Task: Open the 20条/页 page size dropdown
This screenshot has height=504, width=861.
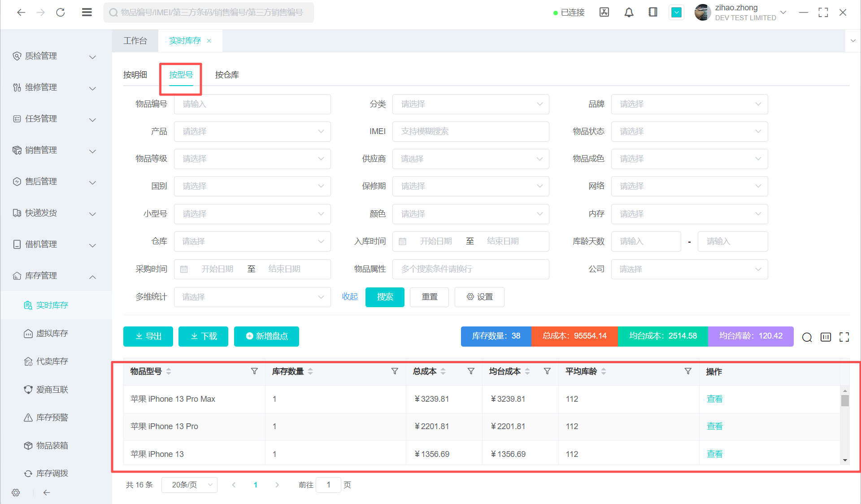Action: (189, 485)
